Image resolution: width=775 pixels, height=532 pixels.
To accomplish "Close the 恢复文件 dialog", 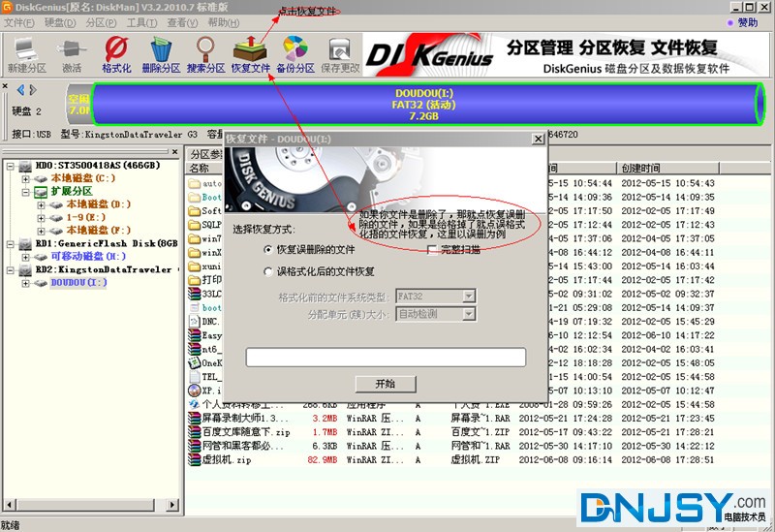I will 539,139.
